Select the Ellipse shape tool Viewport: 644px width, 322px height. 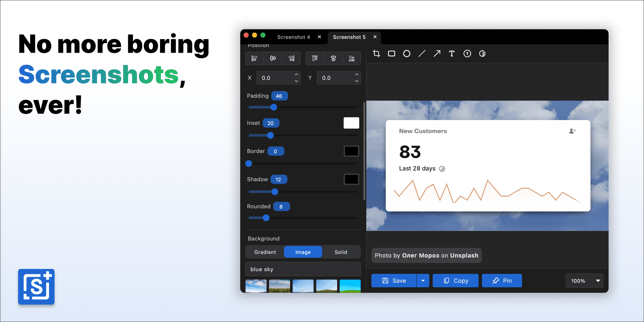pos(407,54)
